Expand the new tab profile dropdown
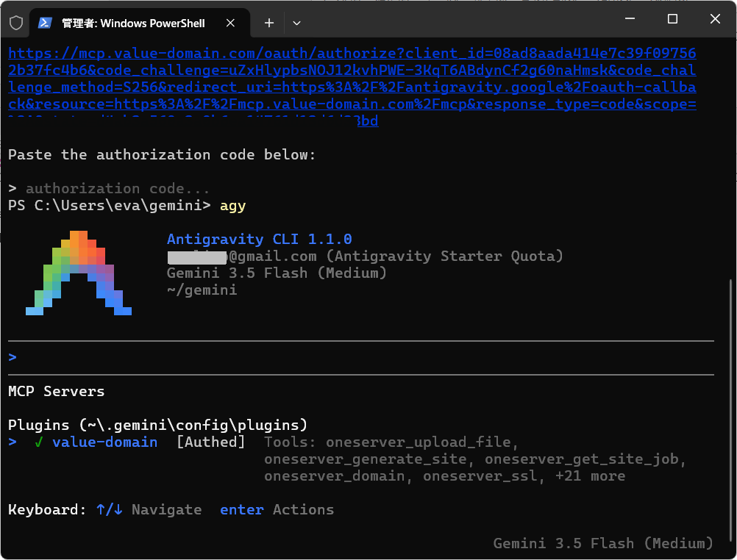The height and width of the screenshot is (560, 737). [296, 23]
